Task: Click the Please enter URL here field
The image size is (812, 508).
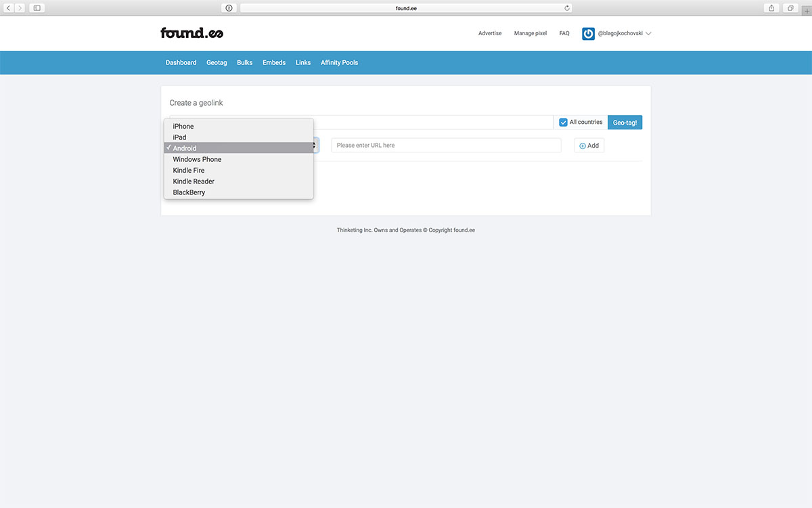Action: [446, 145]
